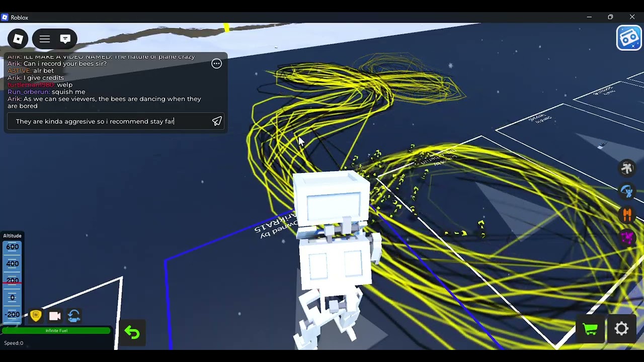644x362 pixels.
Task: Click the blue vehicle flip icon
Action: click(x=74, y=316)
